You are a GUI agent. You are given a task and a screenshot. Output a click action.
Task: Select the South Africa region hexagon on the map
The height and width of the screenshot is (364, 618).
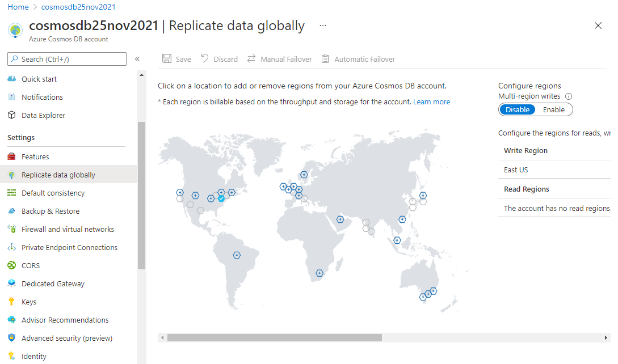[319, 273]
